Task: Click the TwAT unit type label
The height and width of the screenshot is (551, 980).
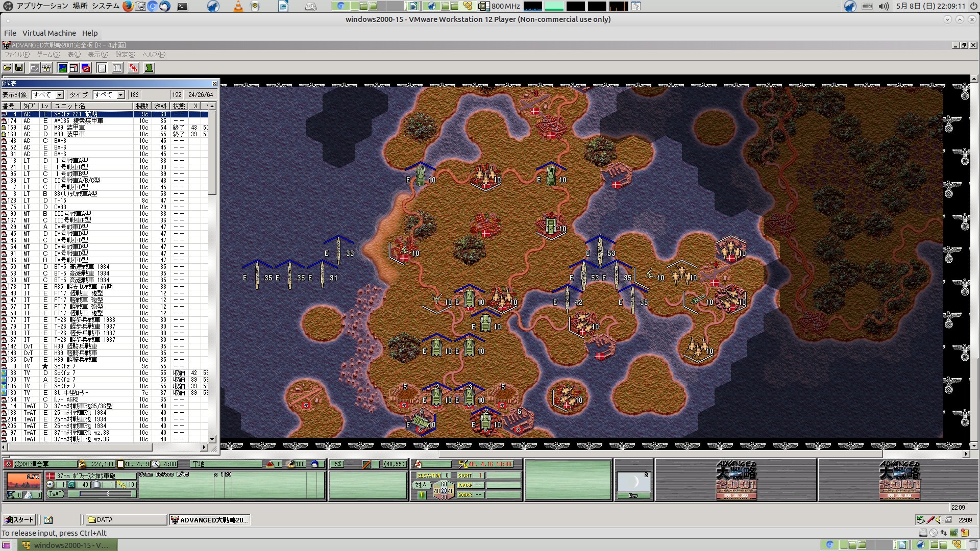Action: 56,494
